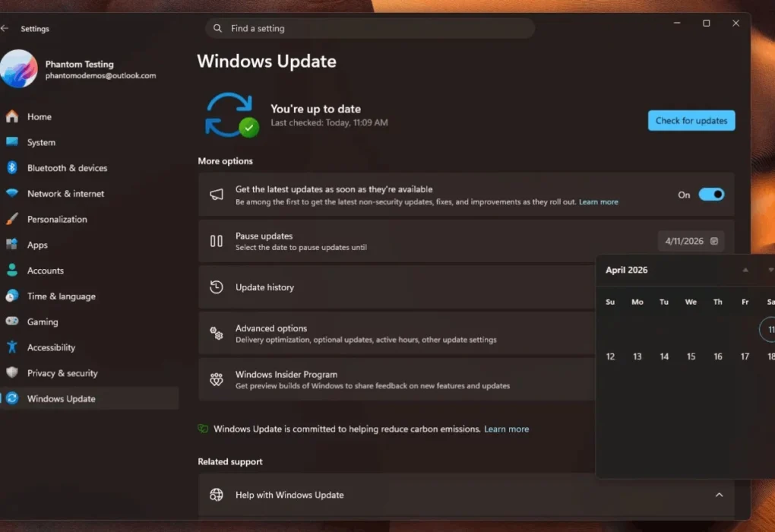Image resolution: width=775 pixels, height=532 pixels.
Task: Navigate to previous month in calendar
Action: (x=745, y=270)
